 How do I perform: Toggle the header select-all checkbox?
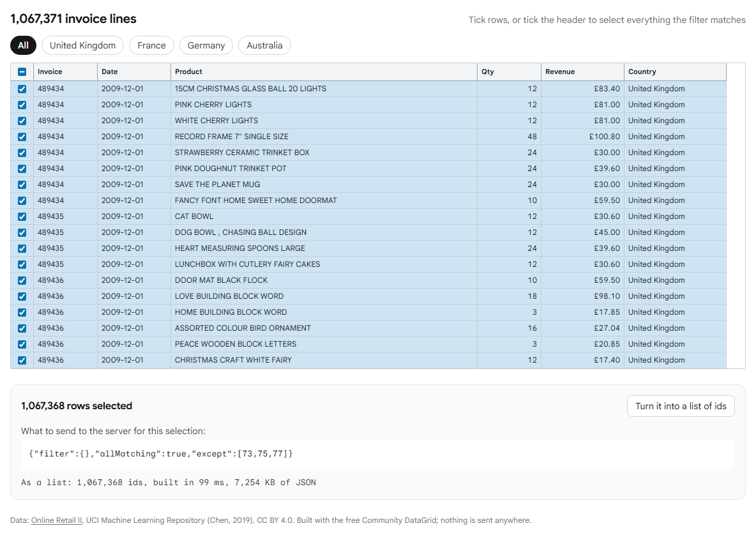point(22,72)
